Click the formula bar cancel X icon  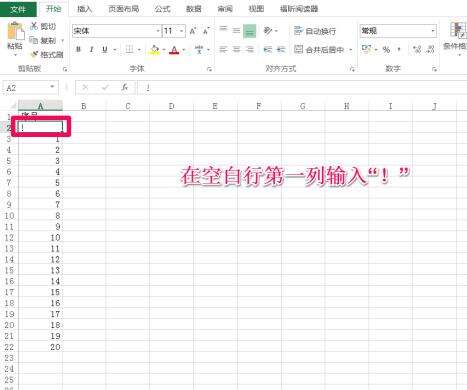point(85,88)
